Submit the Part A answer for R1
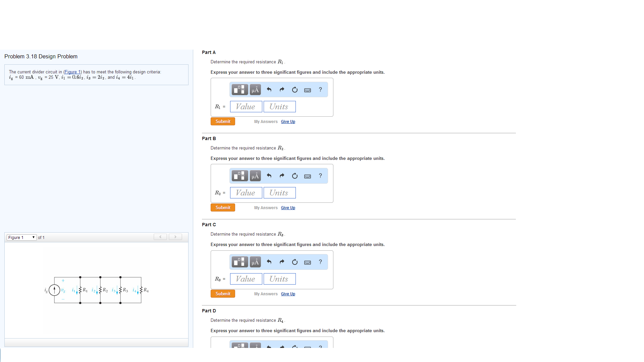The height and width of the screenshot is (362, 644). (x=223, y=121)
